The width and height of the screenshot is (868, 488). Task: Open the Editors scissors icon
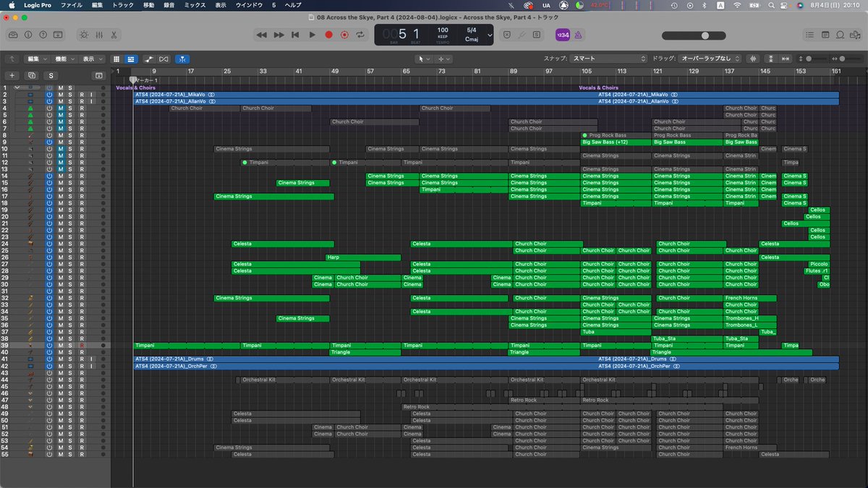pyautogui.click(x=114, y=35)
